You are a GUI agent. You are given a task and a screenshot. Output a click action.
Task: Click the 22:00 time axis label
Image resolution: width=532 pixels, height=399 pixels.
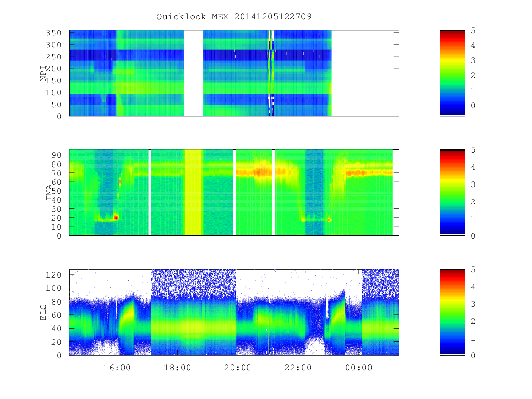[x=298, y=368]
